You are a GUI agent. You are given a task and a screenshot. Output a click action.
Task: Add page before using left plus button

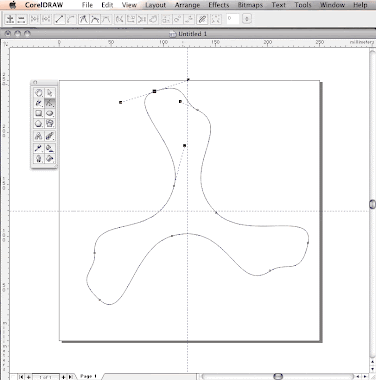pyautogui.click(x=29, y=377)
